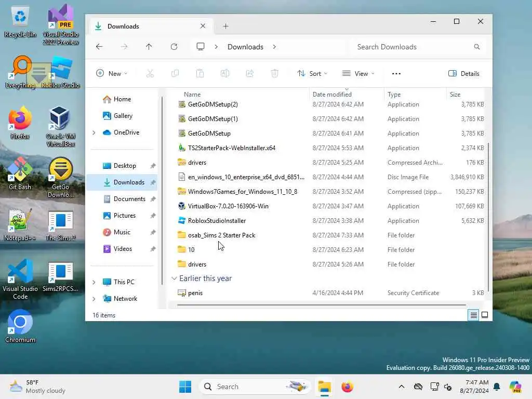
Task: Open the Sort dropdown
Action: (x=312, y=74)
